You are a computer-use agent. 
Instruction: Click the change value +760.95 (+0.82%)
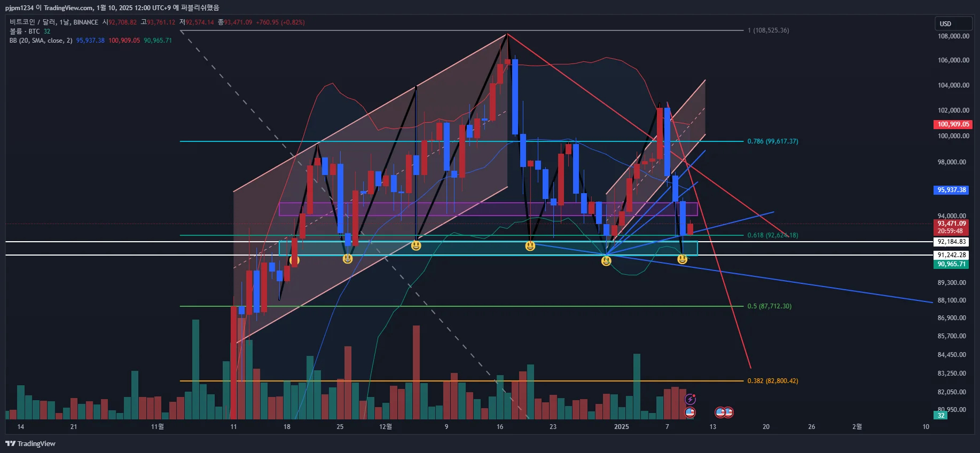pos(280,22)
